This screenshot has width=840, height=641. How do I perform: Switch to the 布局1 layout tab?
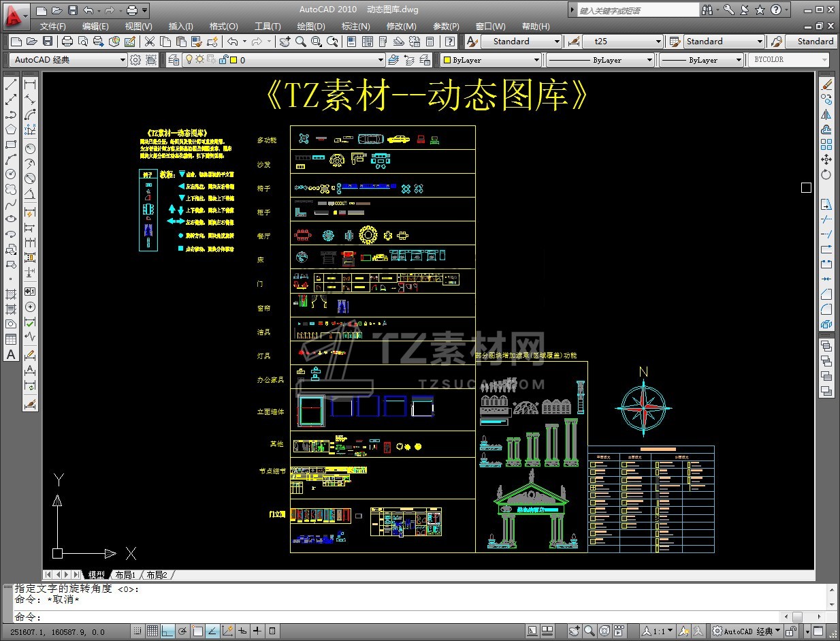tap(125, 575)
